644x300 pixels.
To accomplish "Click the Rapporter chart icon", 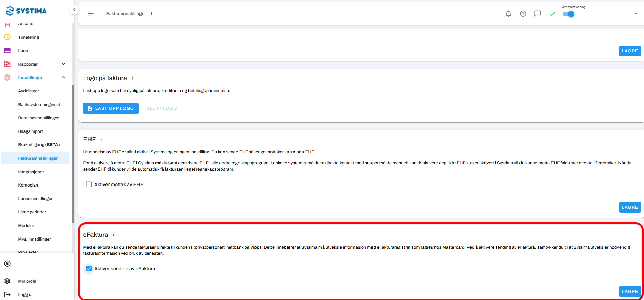I will [x=7, y=64].
